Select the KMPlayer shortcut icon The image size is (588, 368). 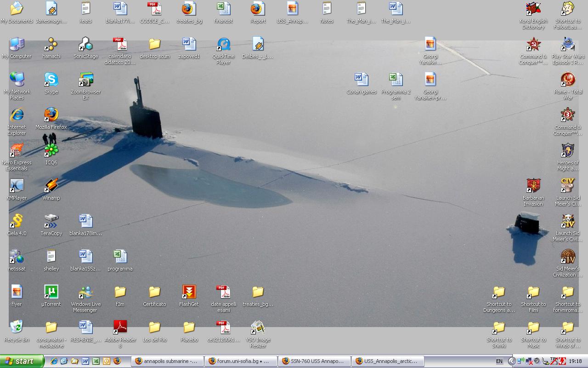click(x=17, y=186)
